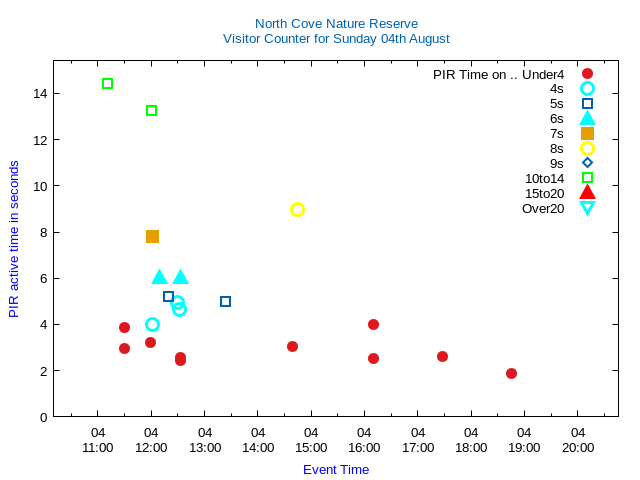Select the 'Visitor Counter for Sunday 04th August' subtitle
640x480 pixels.
(336, 39)
